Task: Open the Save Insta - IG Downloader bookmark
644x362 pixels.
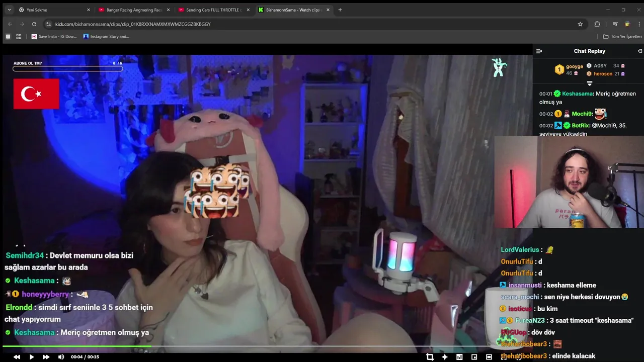Action: (x=54, y=36)
